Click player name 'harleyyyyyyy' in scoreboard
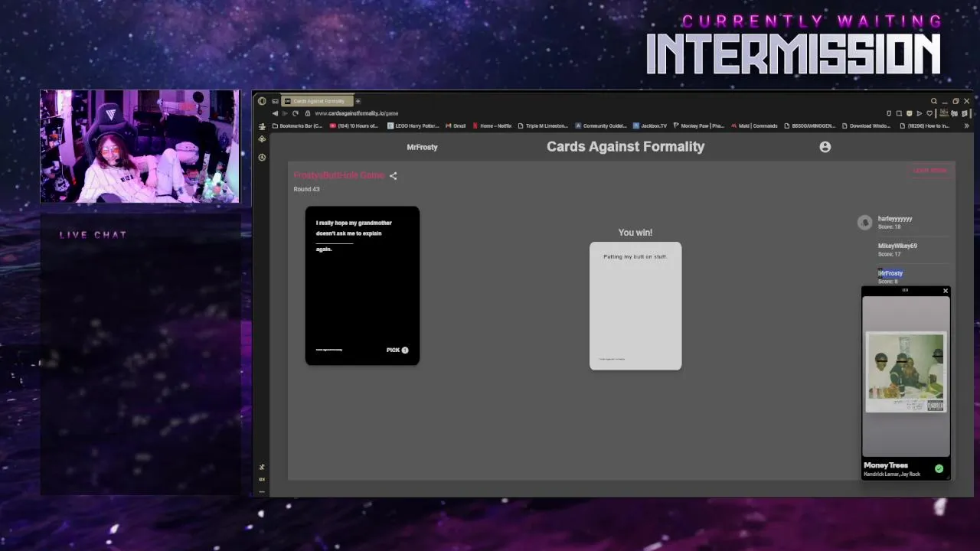Screen dimensions: 980x551 point(895,219)
